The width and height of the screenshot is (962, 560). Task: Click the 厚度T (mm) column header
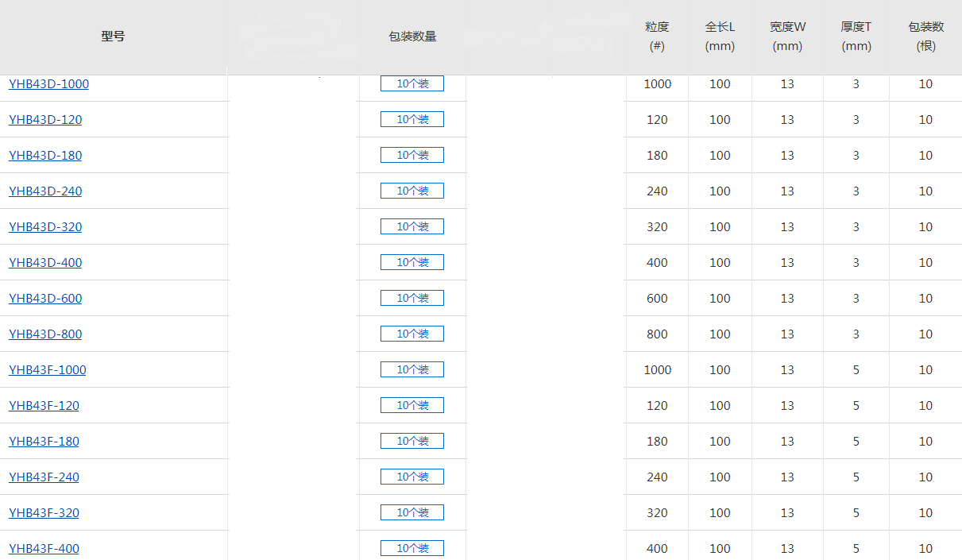(856, 37)
